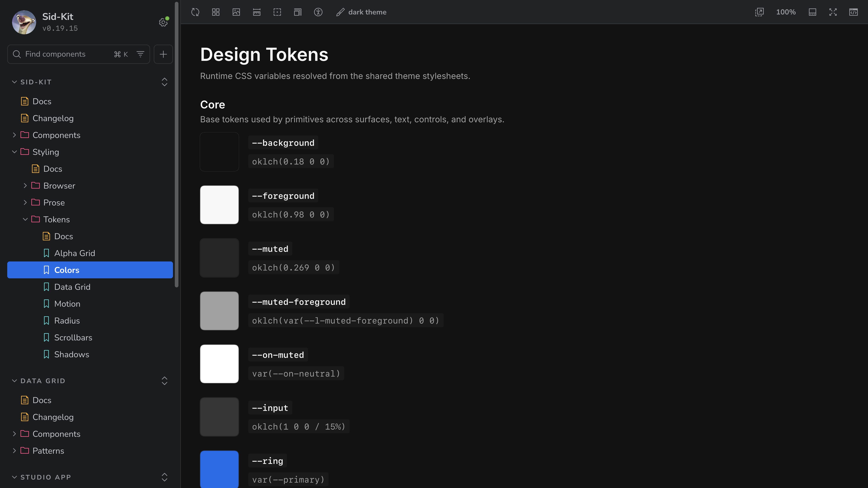Viewport: 868px width, 488px height.
Task: Select the Colors story
Action: point(90,270)
